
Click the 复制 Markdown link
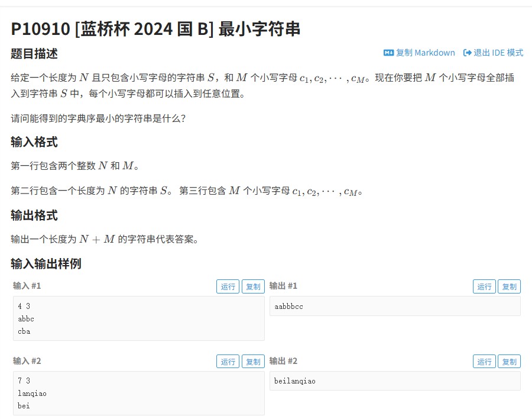(x=419, y=53)
